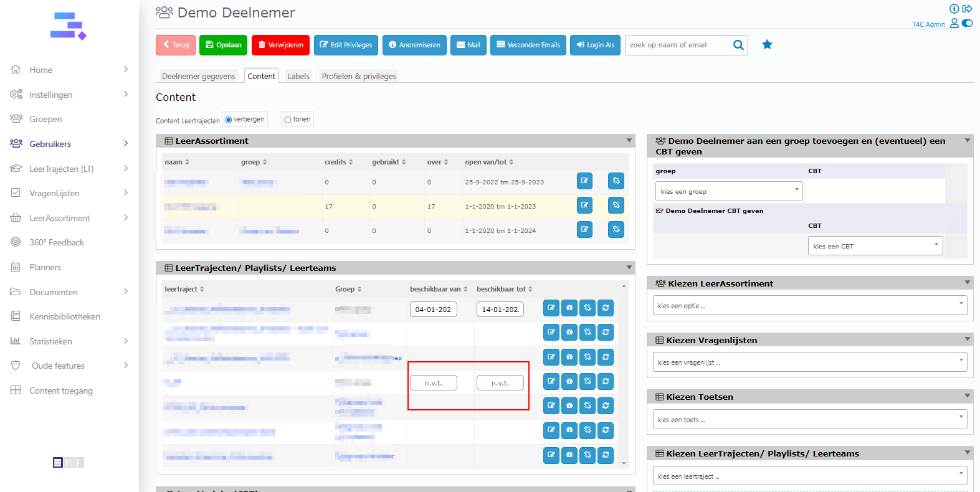The width and height of the screenshot is (980, 492).
Task: Open the Profielen & privileges tab
Action: pos(359,76)
